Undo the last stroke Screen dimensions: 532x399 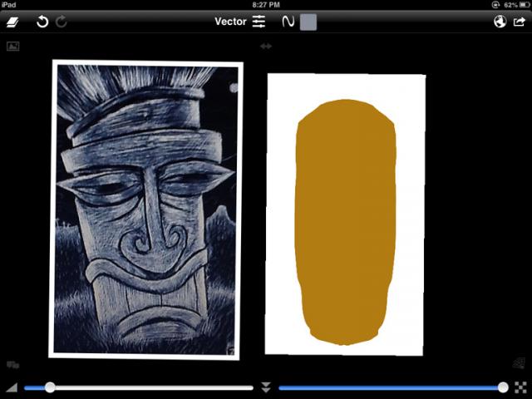[42, 22]
